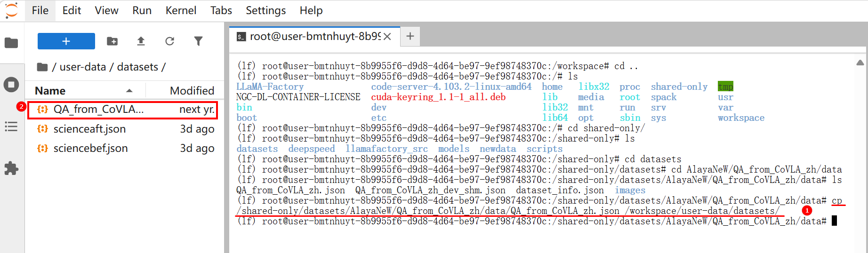Close the root terminal tab
868x253 pixels.
(387, 37)
